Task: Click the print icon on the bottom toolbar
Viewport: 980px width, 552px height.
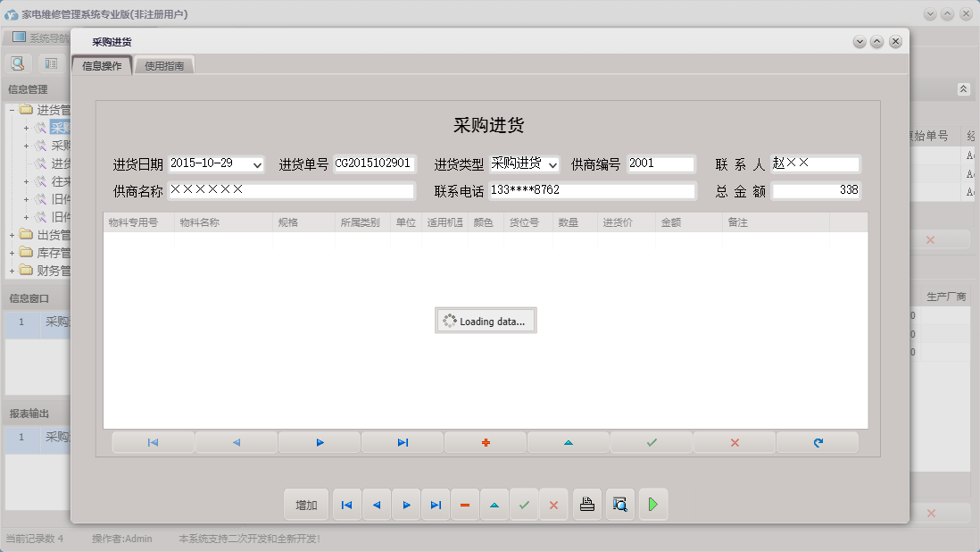Action: click(586, 505)
